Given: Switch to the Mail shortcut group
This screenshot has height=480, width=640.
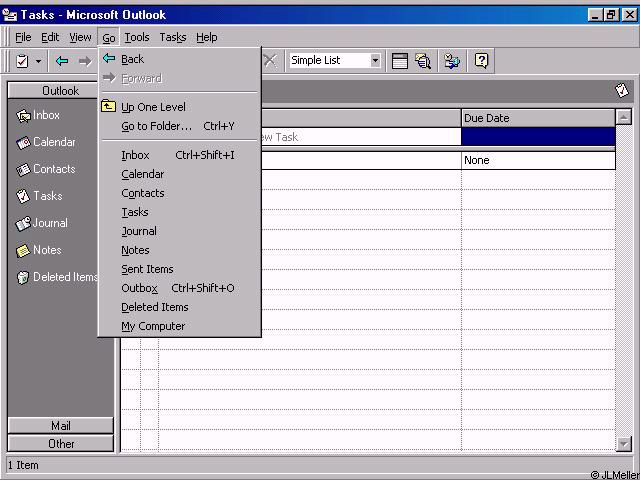Looking at the screenshot, I should point(60,426).
